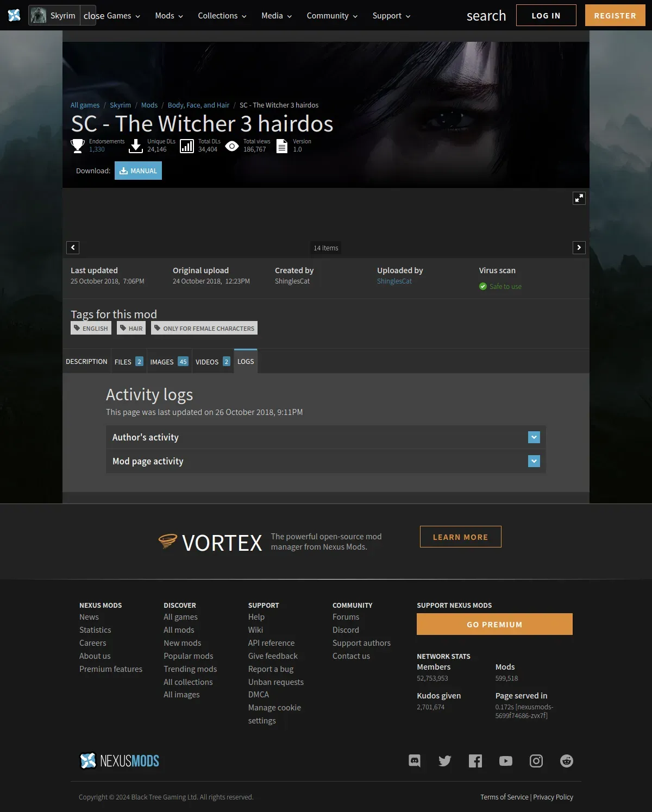The image size is (652, 812).
Task: Switch to the Description tab
Action: (x=87, y=361)
